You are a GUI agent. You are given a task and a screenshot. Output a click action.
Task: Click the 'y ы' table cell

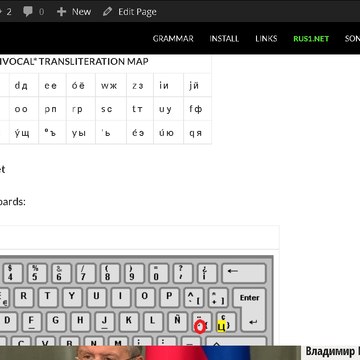81,132
